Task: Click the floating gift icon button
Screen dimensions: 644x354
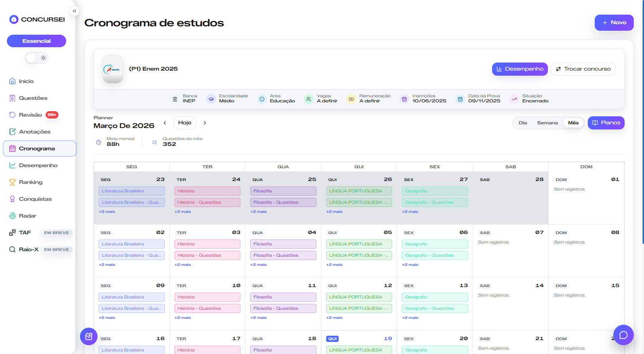Action: (x=89, y=336)
